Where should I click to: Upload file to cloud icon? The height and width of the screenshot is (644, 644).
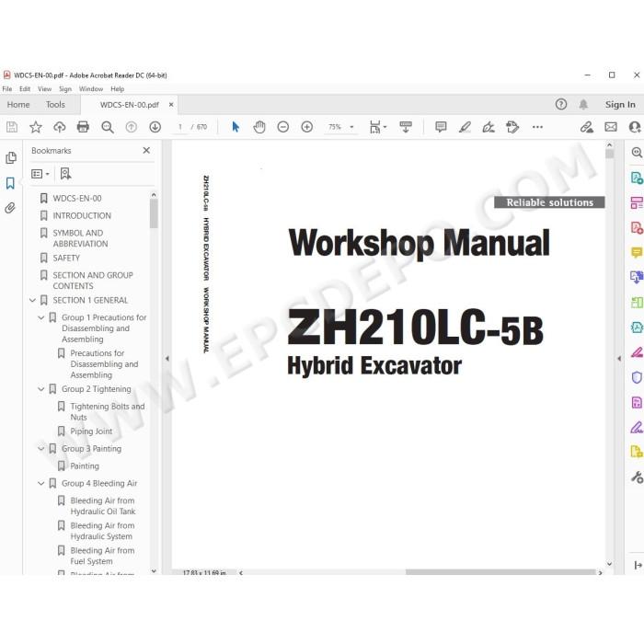point(60,127)
